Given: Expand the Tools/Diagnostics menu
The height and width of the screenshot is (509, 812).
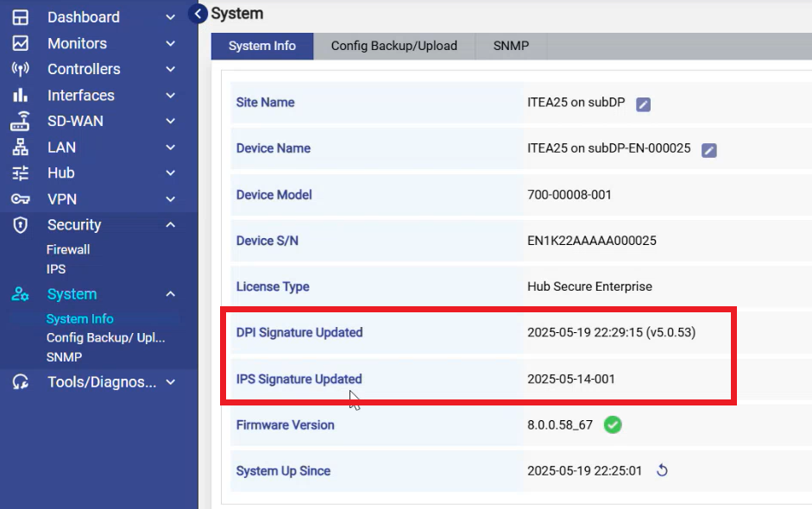Looking at the screenshot, I should [101, 382].
